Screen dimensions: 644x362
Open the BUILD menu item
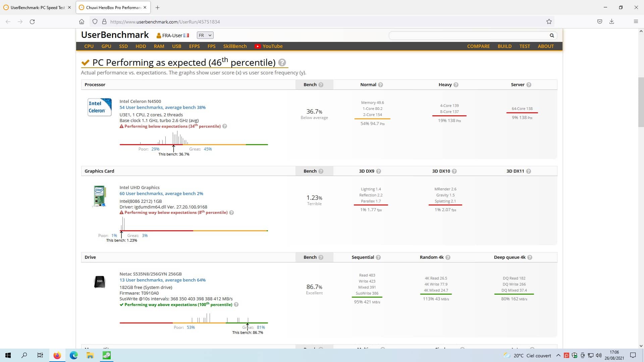504,46
